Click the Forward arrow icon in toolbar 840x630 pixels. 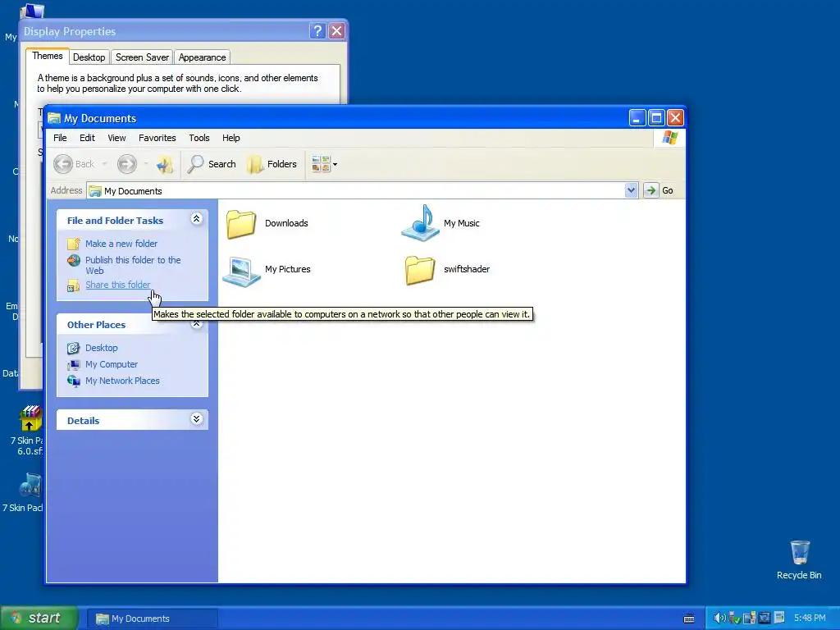coord(127,164)
